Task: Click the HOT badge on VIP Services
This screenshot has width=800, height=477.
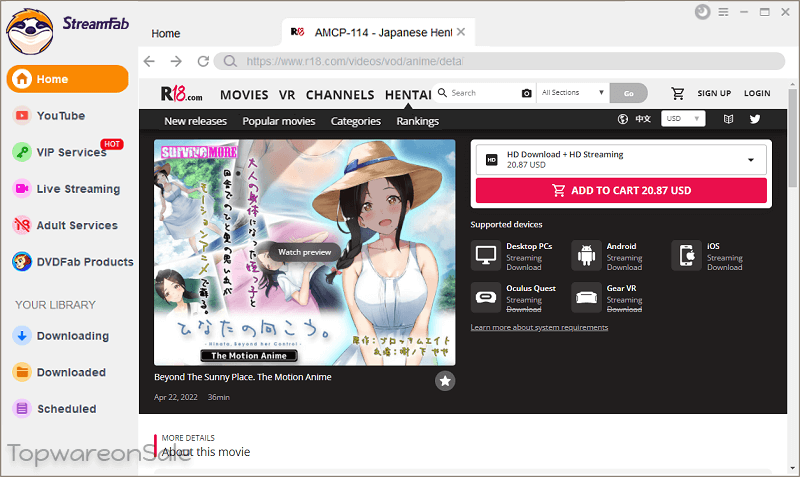Action: pos(112,144)
